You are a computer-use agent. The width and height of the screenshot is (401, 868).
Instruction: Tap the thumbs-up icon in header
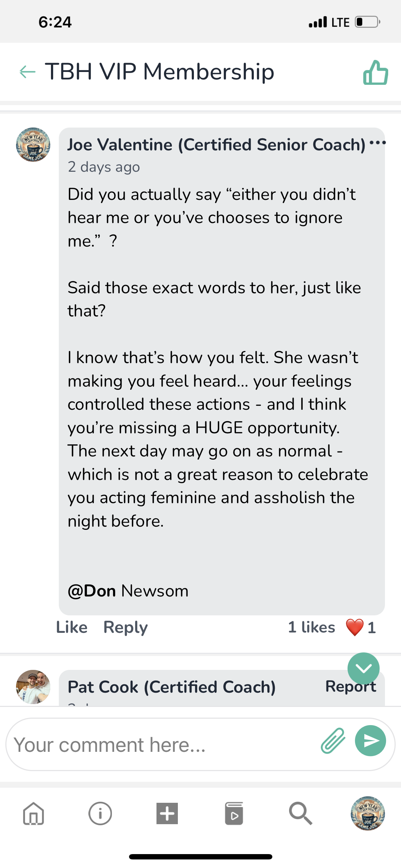(375, 72)
